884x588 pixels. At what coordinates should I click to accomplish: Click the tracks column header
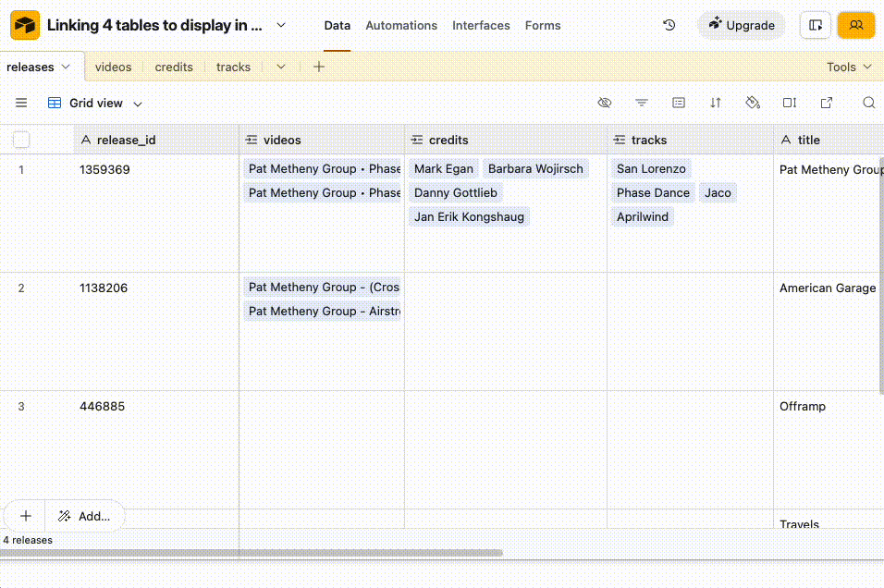690,140
